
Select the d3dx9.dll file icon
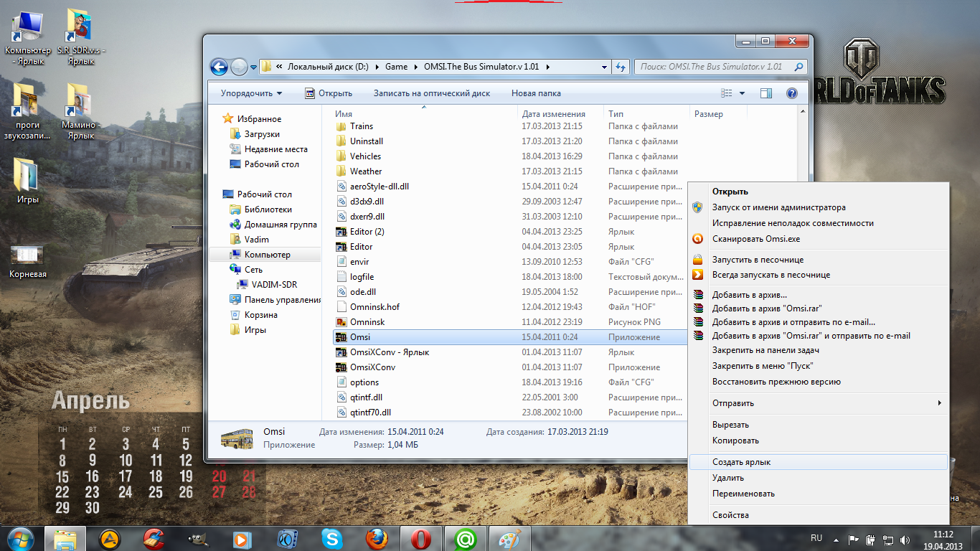(x=341, y=202)
